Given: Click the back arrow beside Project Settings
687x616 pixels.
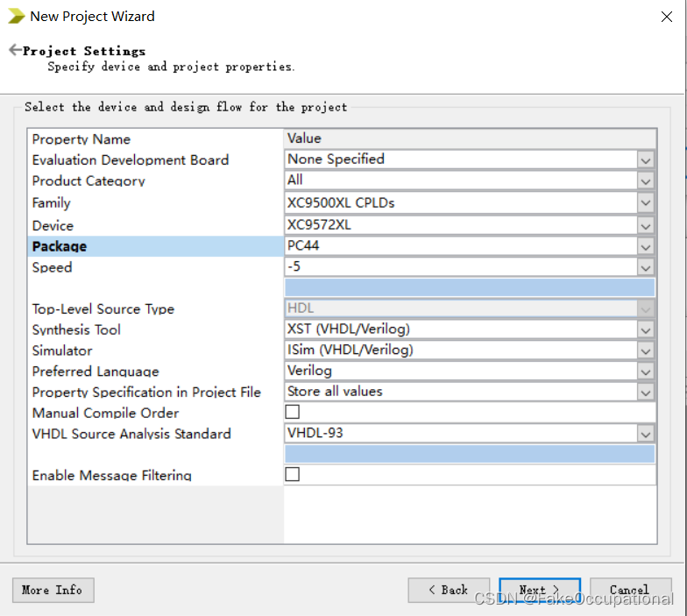Looking at the screenshot, I should click(15, 50).
